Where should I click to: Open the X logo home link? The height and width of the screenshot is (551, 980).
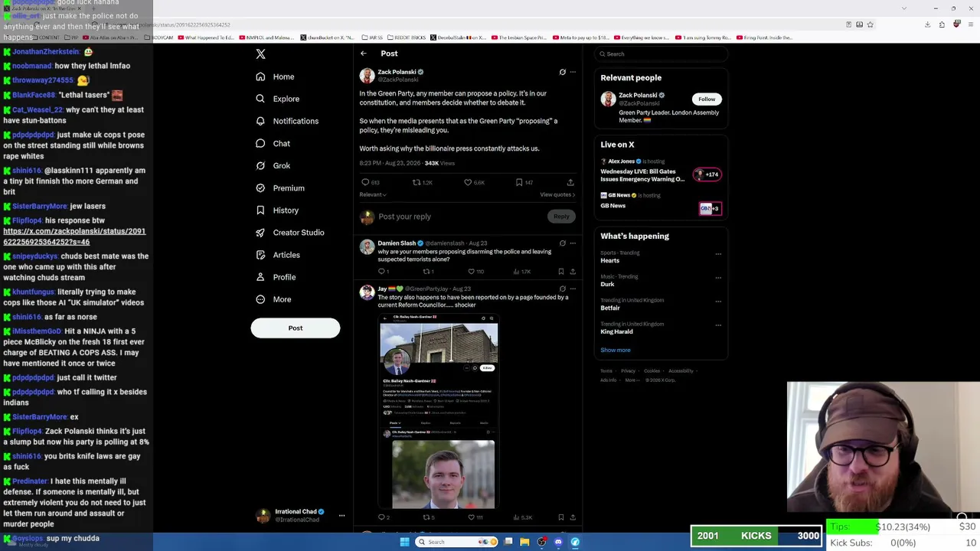pyautogui.click(x=260, y=54)
